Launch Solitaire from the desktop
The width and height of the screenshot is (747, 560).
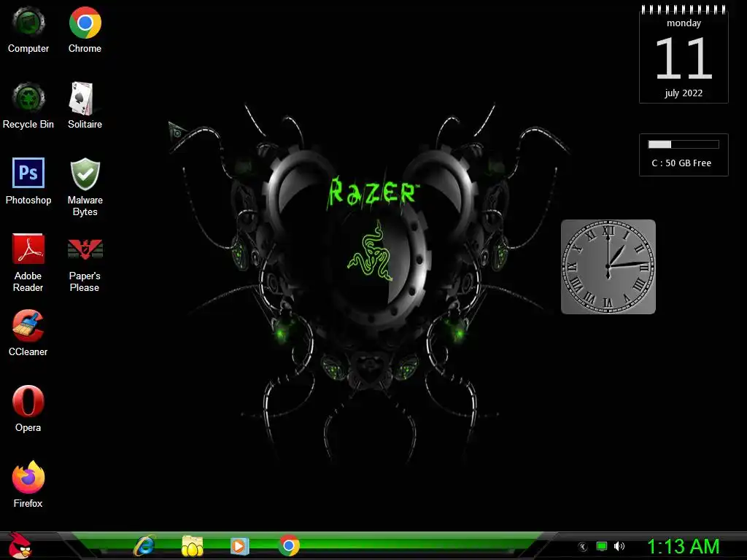[85, 106]
